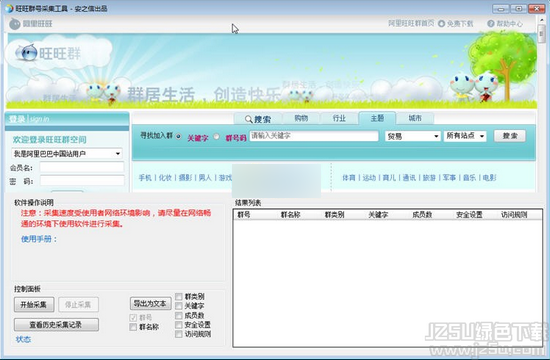Viewport: 550px width, 360px height.
Task: Click the 使用手册 text
Action: [39, 239]
